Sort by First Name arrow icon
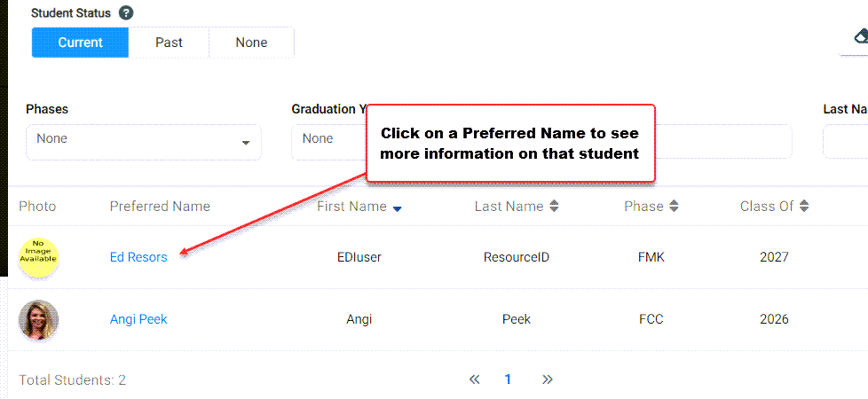This screenshot has width=868, height=399. click(x=397, y=208)
